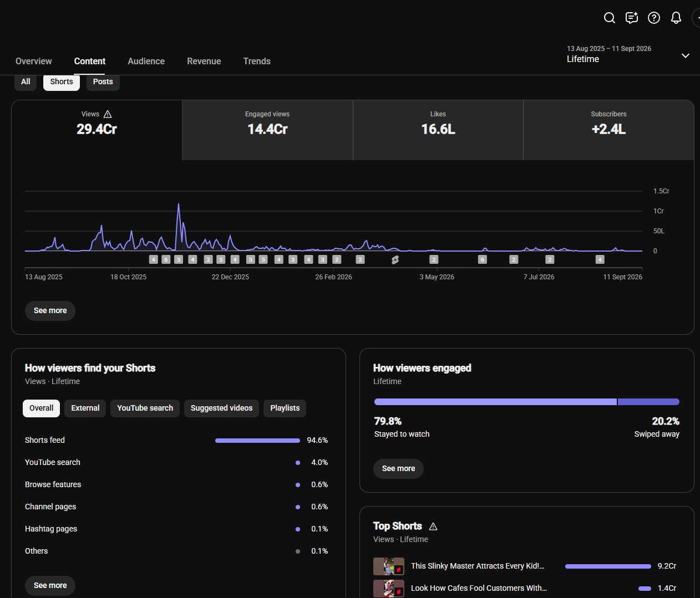Select the YouTube search traffic chip
Image resolution: width=700 pixels, height=598 pixels.
[145, 408]
